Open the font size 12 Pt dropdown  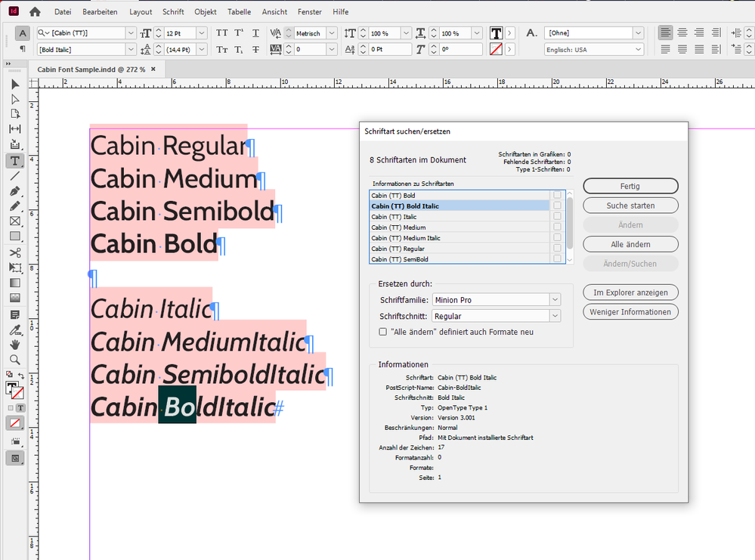tap(202, 32)
